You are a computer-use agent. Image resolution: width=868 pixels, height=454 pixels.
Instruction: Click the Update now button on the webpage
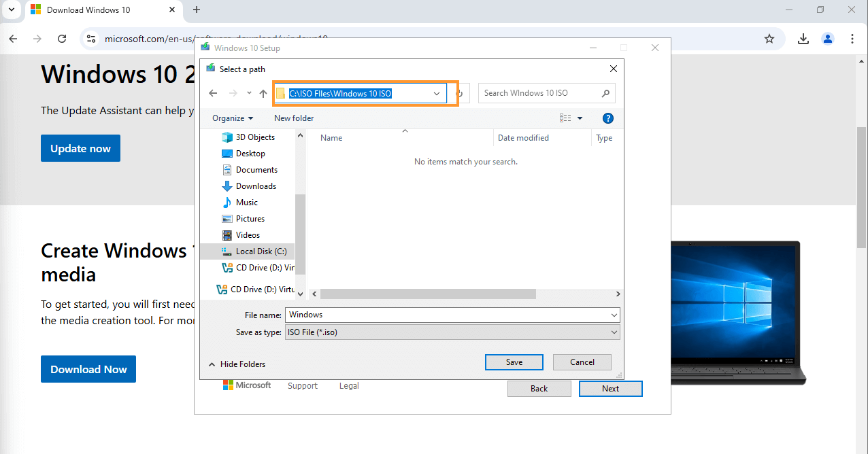pos(80,149)
